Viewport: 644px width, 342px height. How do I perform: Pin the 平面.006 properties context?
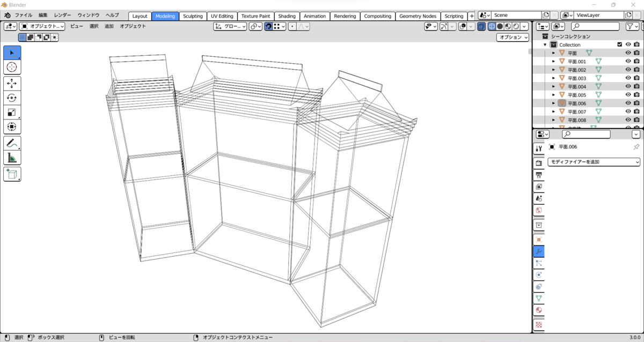[636, 147]
